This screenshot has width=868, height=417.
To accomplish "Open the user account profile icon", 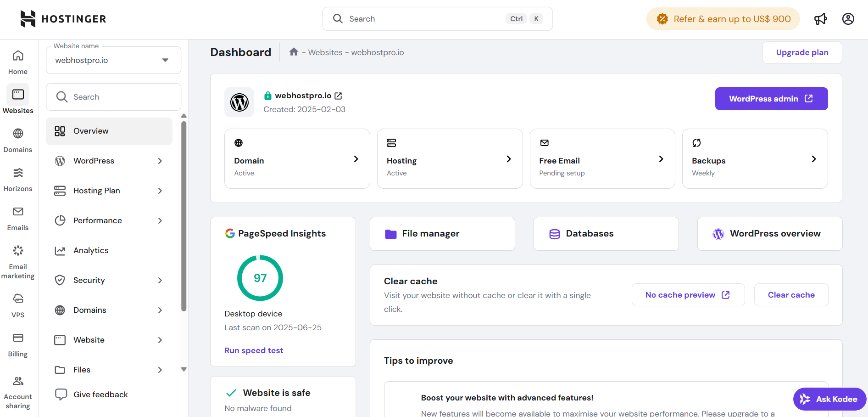I will click(848, 19).
